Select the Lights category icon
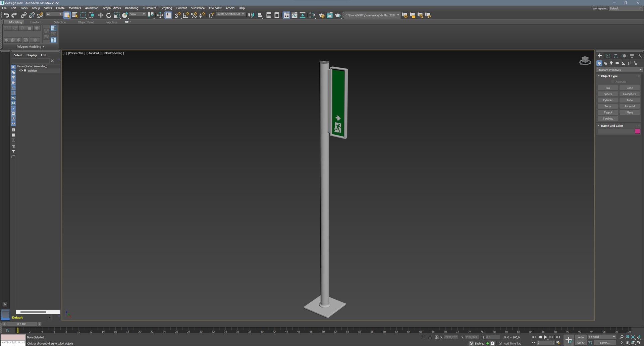This screenshot has height=346, width=644. click(611, 63)
